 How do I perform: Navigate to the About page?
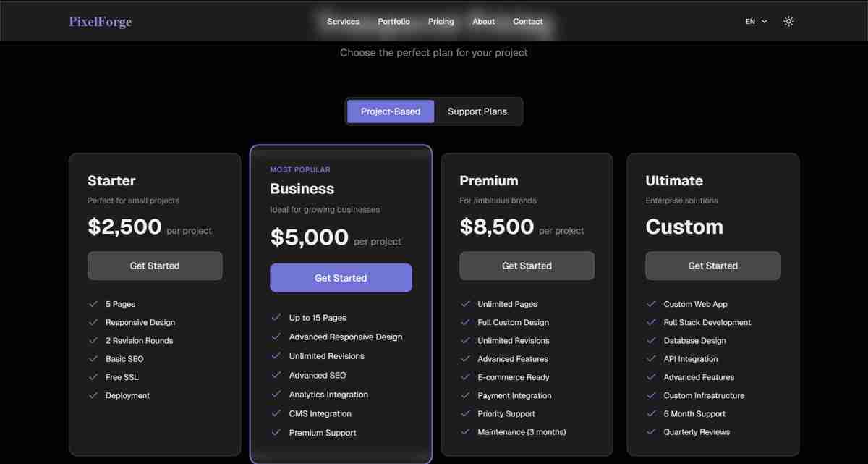[x=483, y=22]
